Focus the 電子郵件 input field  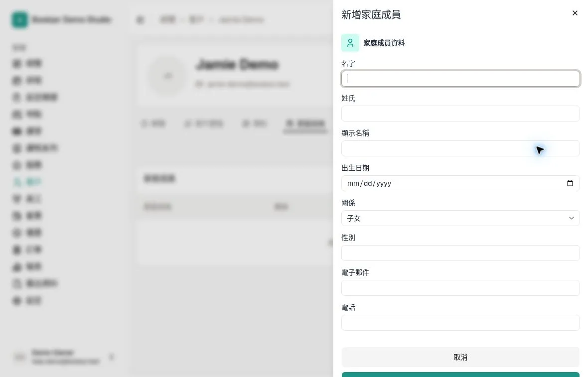[460, 288]
